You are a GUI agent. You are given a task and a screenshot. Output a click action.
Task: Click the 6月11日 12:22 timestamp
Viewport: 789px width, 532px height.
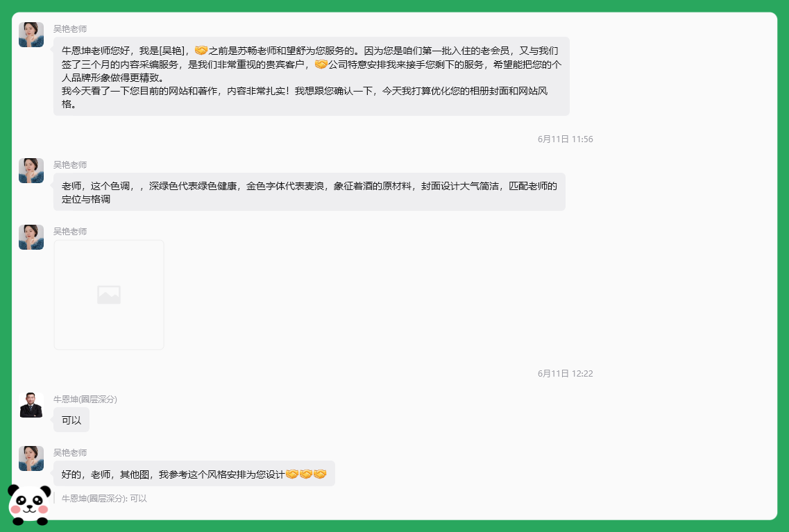565,373
